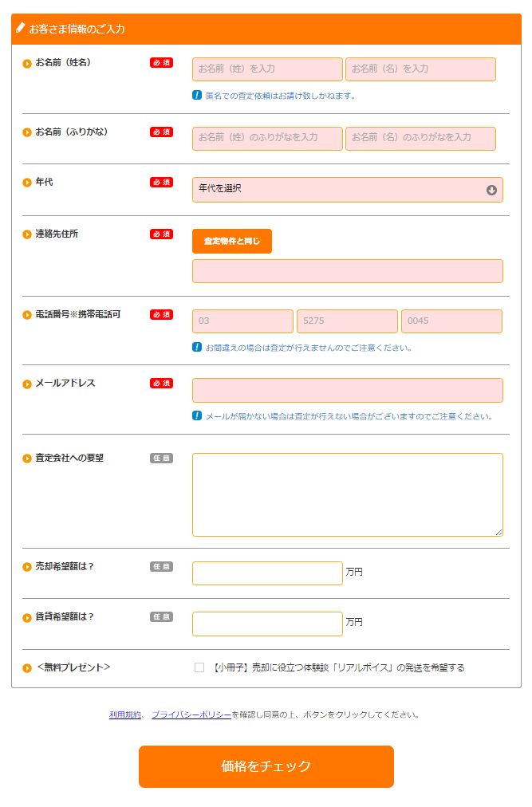
Task: Select the 売却希望額 amount input
Action: click(267, 573)
